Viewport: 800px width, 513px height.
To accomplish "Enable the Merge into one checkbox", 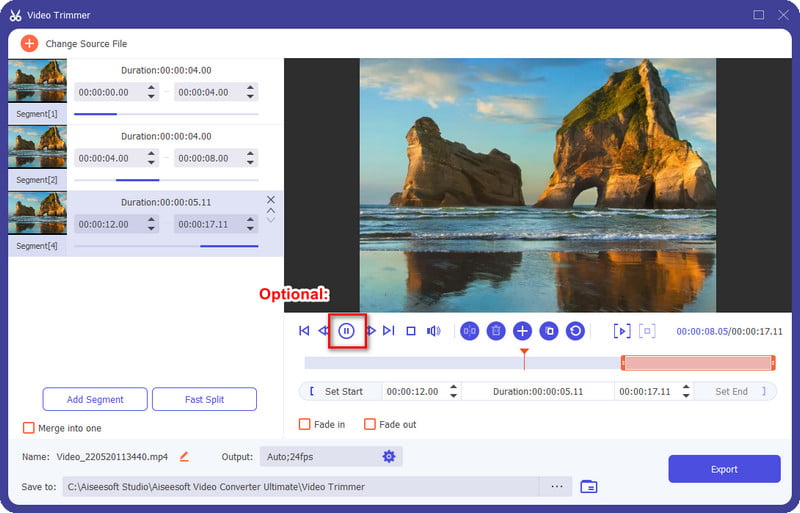I will pos(29,428).
